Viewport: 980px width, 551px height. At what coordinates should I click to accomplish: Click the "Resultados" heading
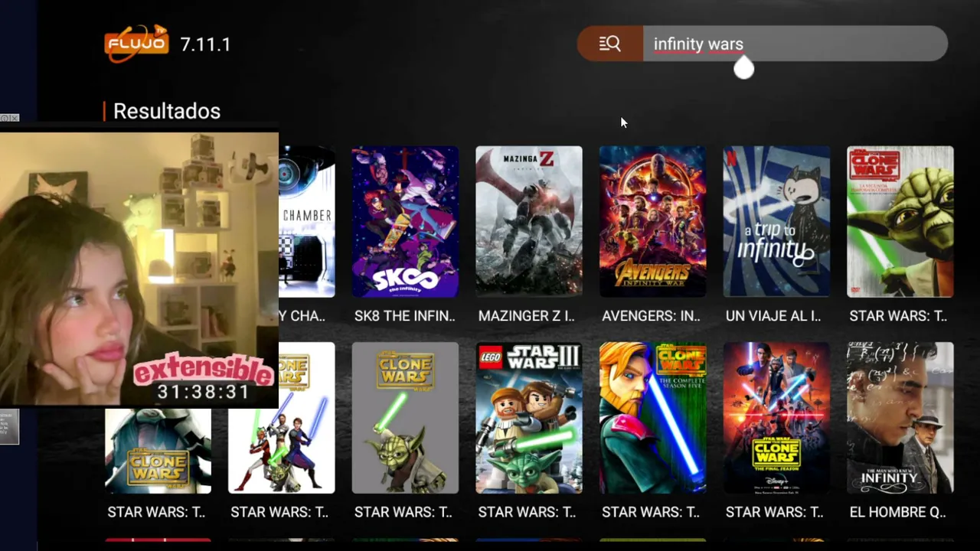point(167,111)
